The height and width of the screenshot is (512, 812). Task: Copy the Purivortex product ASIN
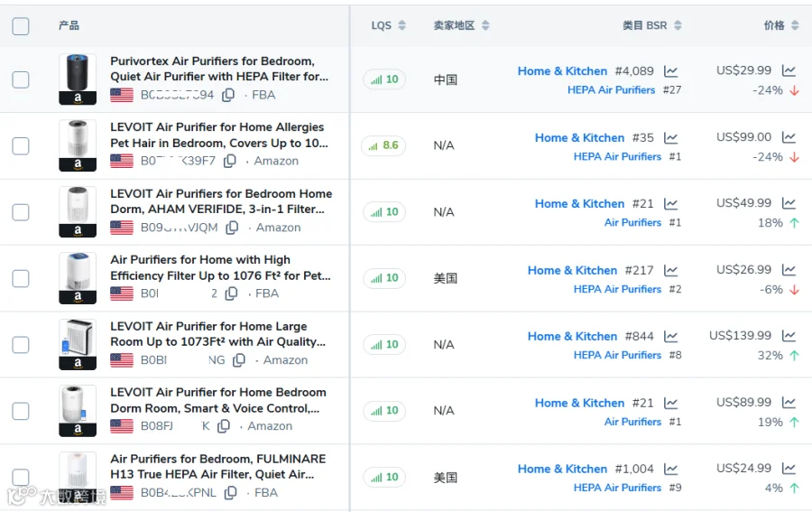click(x=228, y=95)
